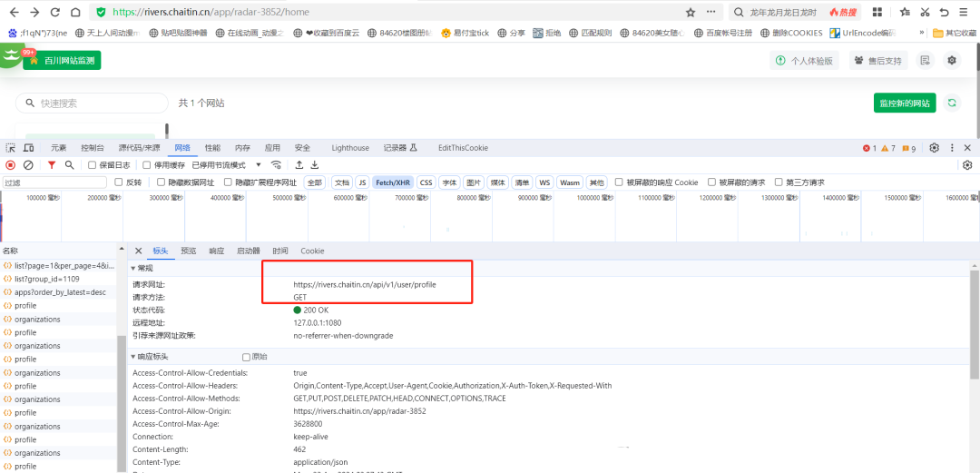Image resolution: width=980 pixels, height=473 pixels.
Task: Select the 全部 filter button
Action: click(x=314, y=182)
